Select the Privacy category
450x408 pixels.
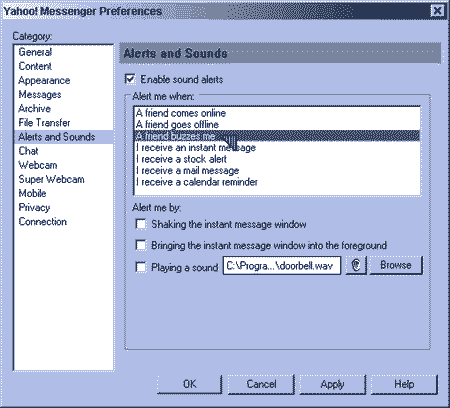point(34,207)
